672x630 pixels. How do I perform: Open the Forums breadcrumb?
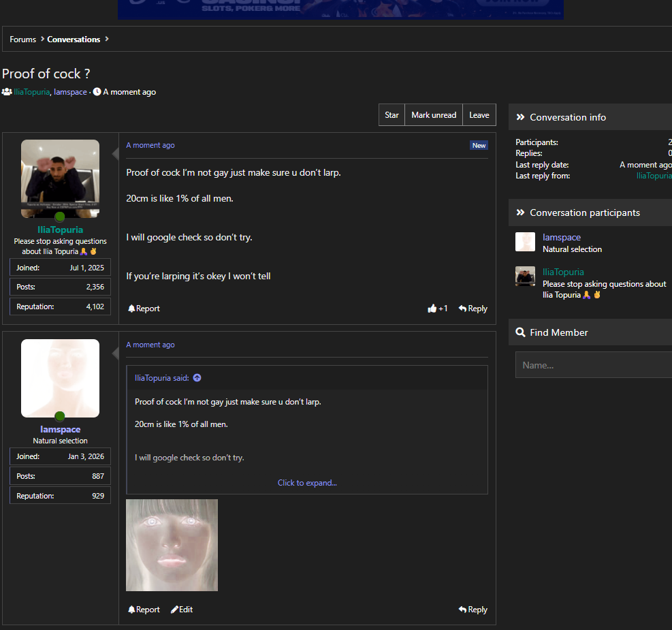click(x=22, y=39)
